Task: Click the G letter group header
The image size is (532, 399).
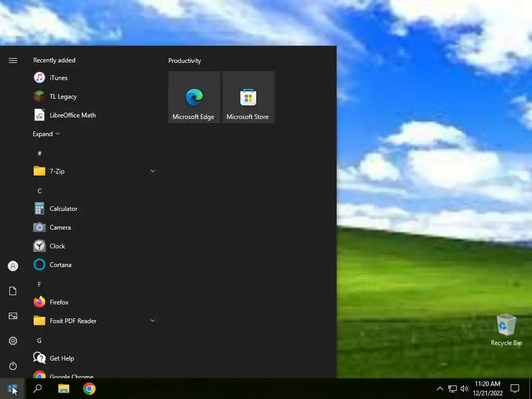Action: click(39, 341)
